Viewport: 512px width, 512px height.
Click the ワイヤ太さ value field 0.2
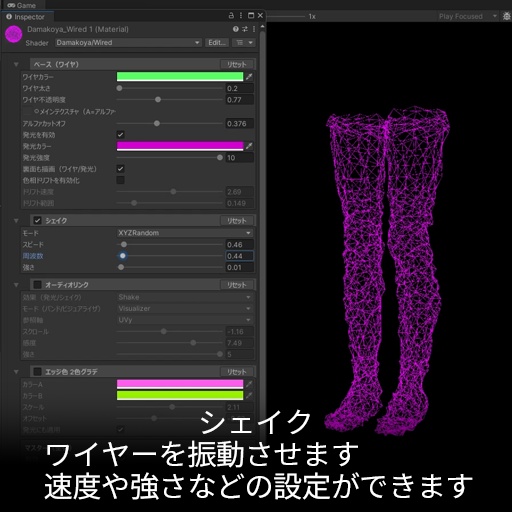[239, 88]
